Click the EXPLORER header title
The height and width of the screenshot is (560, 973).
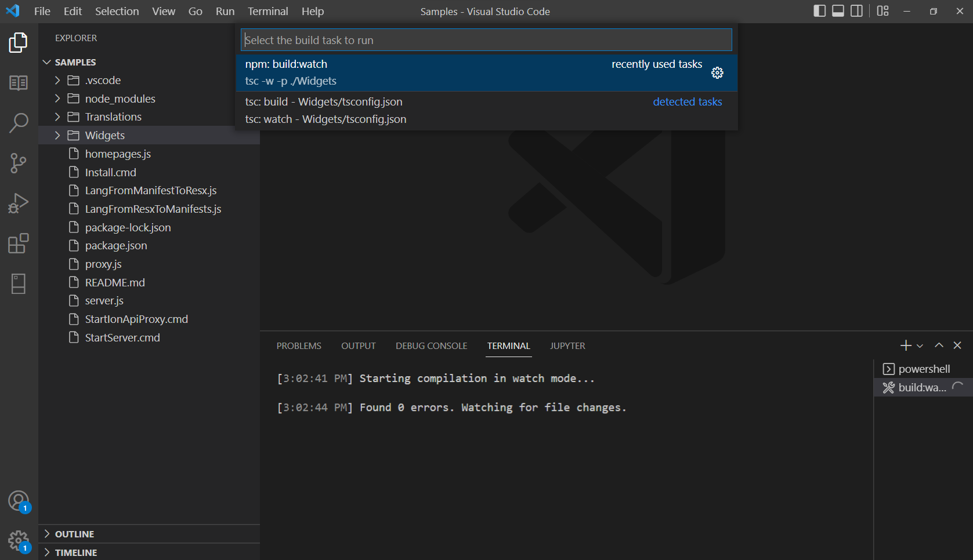pos(76,38)
